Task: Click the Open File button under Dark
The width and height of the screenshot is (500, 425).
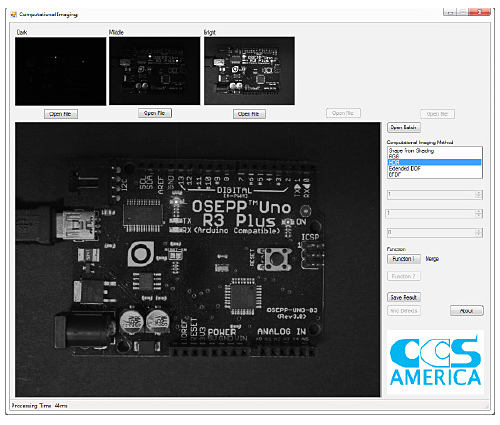Action: tap(61, 114)
